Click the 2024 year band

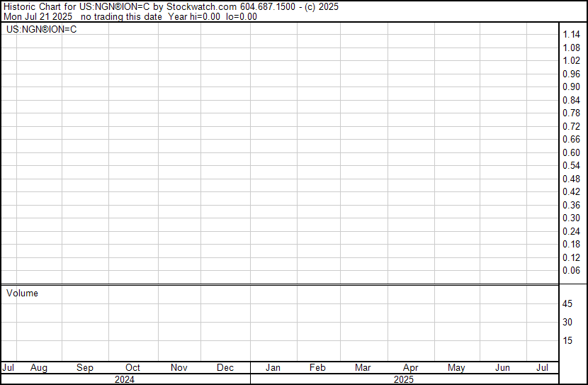[x=125, y=379]
